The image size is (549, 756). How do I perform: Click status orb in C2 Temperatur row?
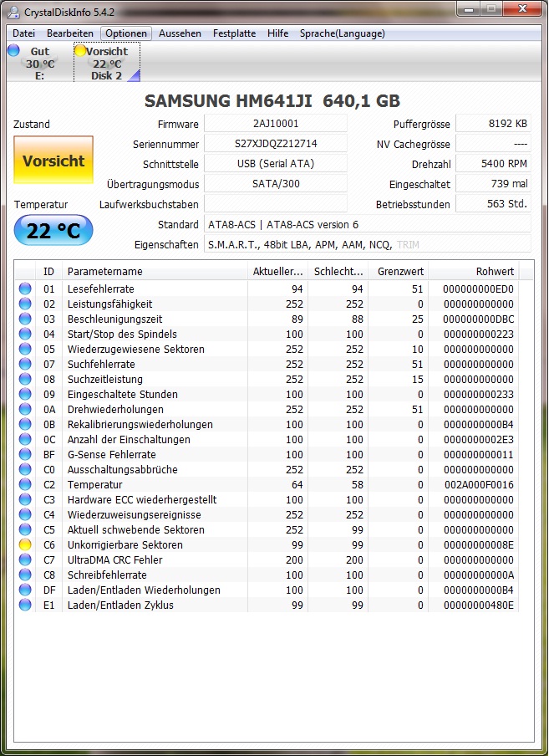coord(24,484)
